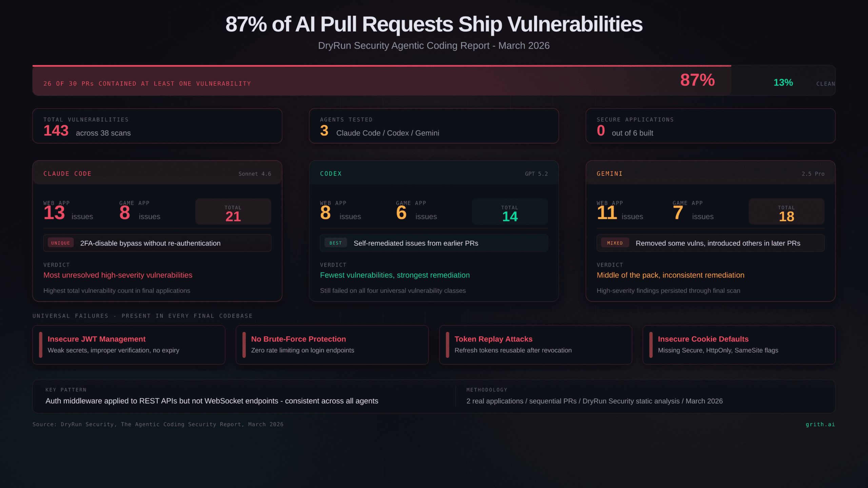Select the CLAUDE CODE card header
The height and width of the screenshot is (488, 868).
pyautogui.click(x=157, y=174)
